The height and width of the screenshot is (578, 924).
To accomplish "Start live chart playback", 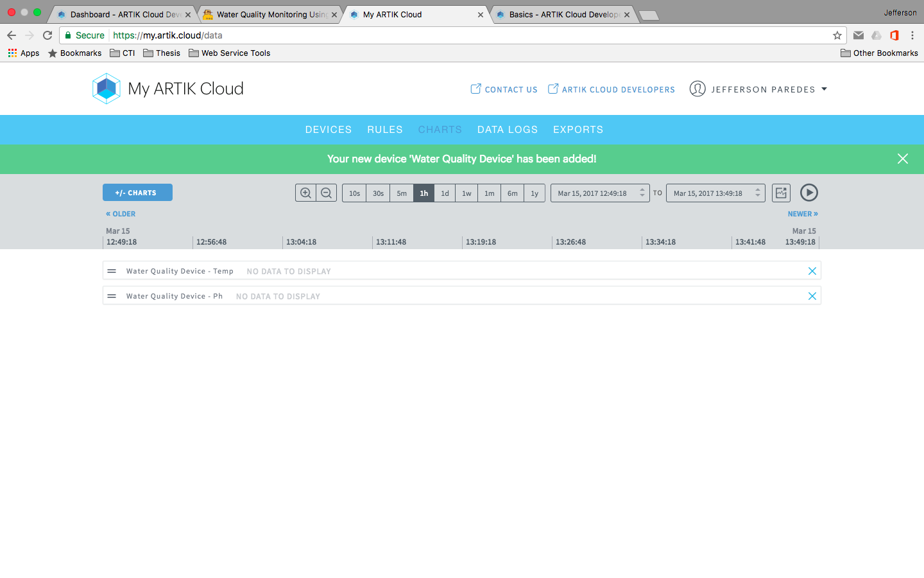I will click(x=809, y=193).
